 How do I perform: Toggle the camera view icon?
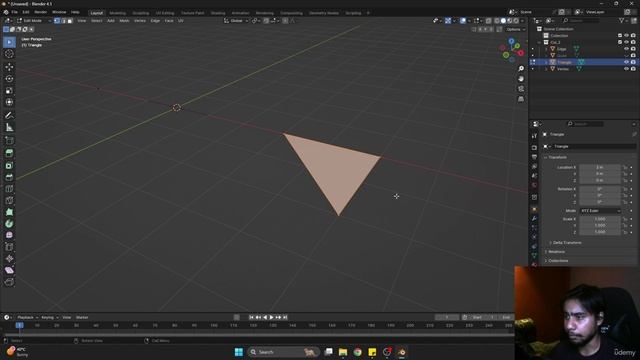click(521, 89)
